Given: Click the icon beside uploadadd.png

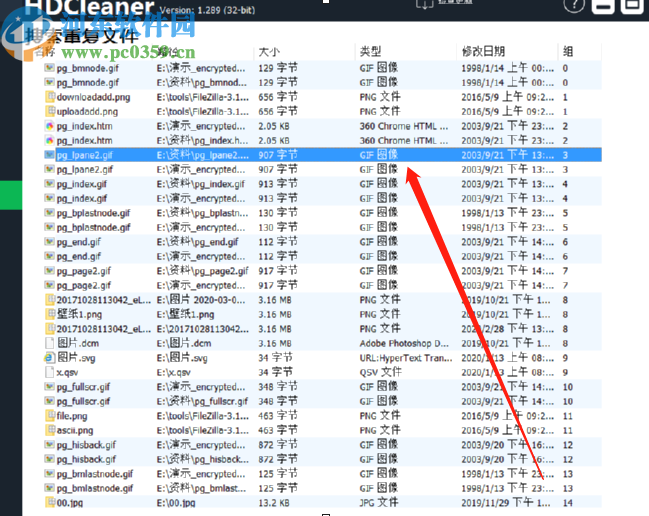Looking at the screenshot, I should coord(50,111).
